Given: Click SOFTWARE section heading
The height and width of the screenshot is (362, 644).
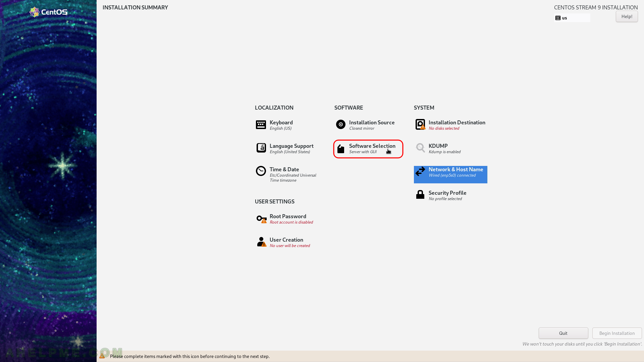Looking at the screenshot, I should [348, 108].
